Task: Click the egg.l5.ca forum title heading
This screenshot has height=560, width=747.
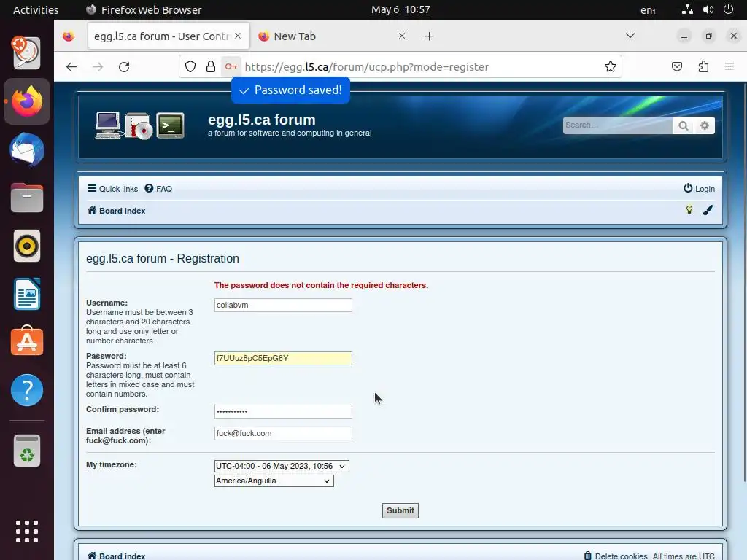Action: tap(262, 120)
